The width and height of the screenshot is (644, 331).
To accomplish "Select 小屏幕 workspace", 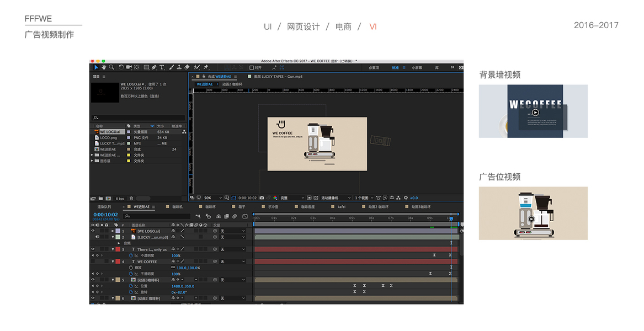I will click(417, 68).
